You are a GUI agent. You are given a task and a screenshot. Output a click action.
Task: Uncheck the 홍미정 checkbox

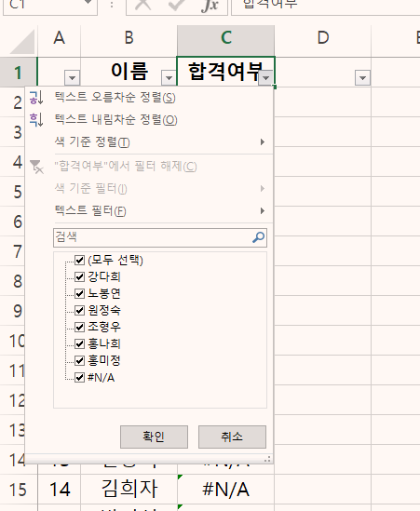coord(79,360)
